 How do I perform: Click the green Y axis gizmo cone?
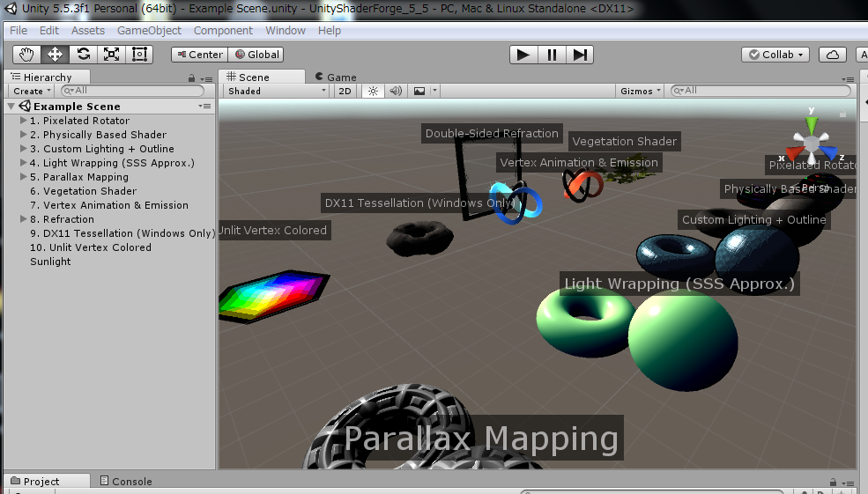pos(811,124)
